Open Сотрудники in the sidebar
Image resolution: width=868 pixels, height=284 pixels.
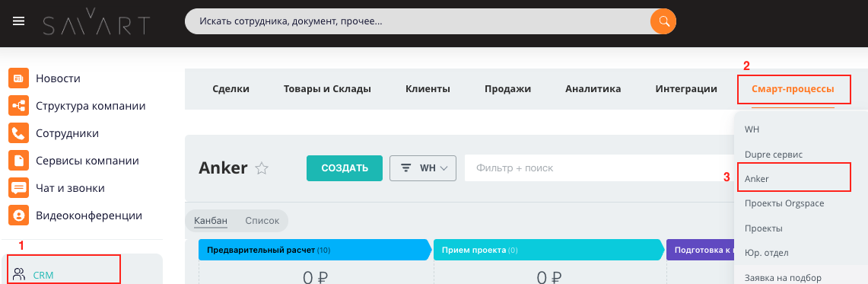(68, 133)
